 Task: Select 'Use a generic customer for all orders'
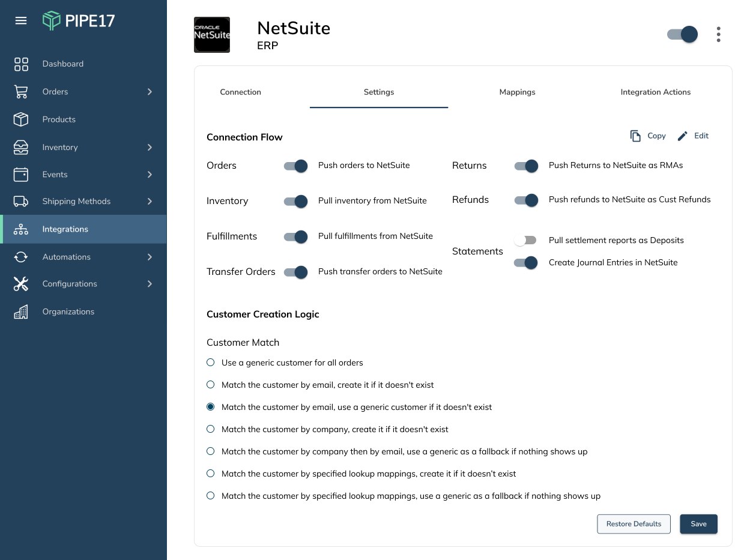click(x=211, y=363)
